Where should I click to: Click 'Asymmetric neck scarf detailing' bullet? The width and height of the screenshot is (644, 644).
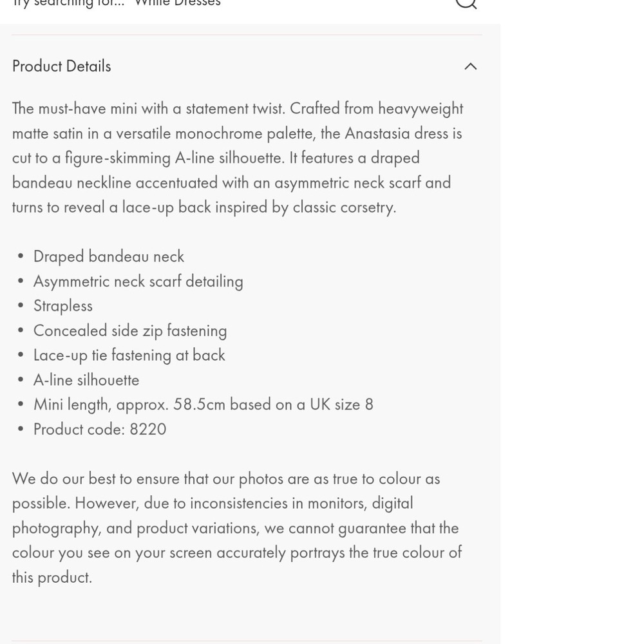pyautogui.click(x=138, y=281)
